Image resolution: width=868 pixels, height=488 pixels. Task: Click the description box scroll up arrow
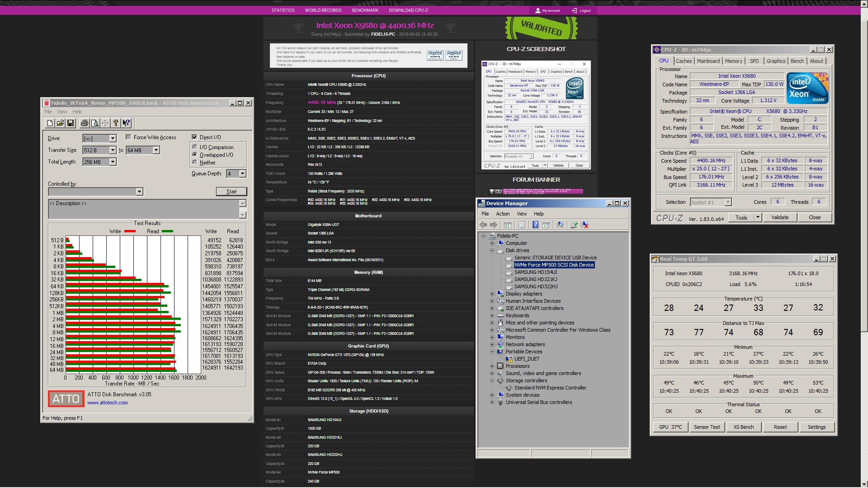point(243,203)
